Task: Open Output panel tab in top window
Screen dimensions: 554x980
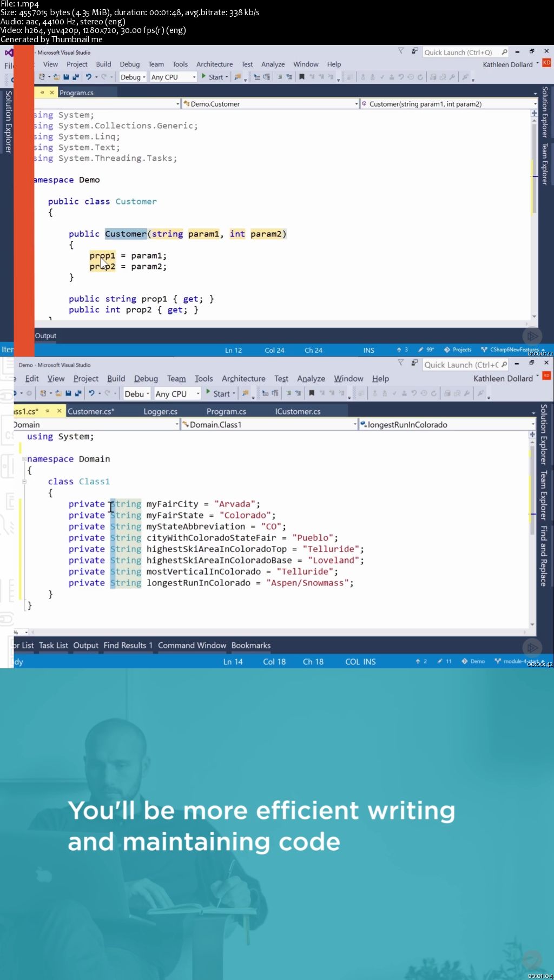Action: point(45,336)
